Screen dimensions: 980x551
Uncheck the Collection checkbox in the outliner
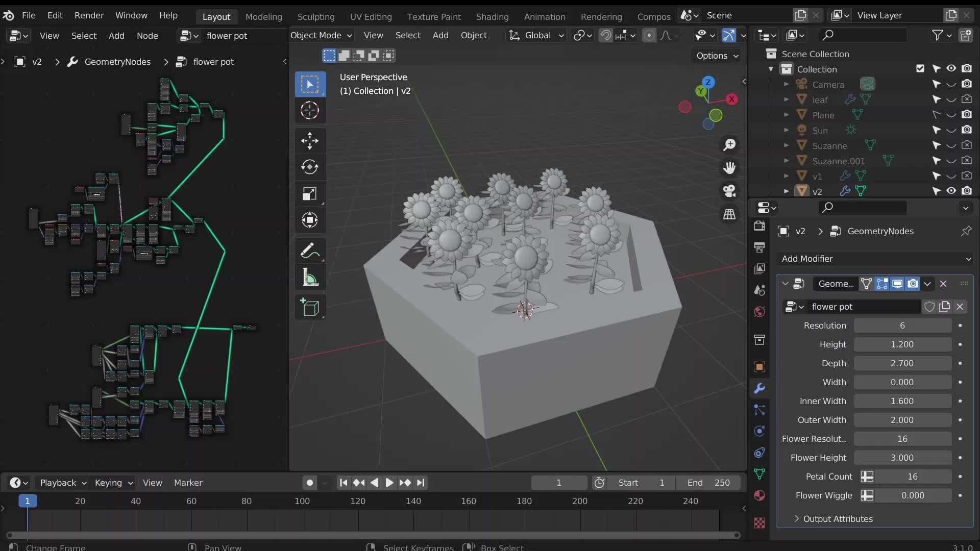pos(920,68)
